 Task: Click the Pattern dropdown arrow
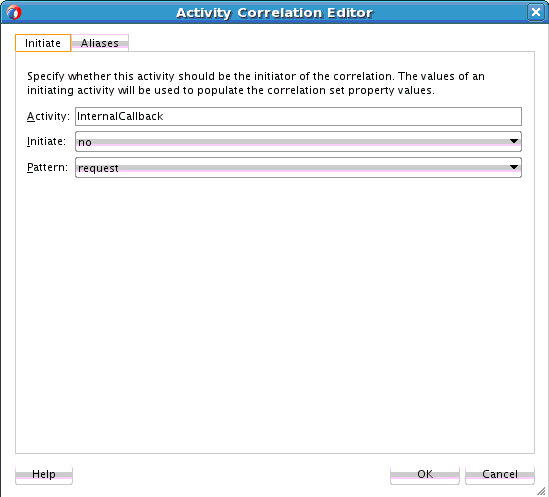point(514,167)
